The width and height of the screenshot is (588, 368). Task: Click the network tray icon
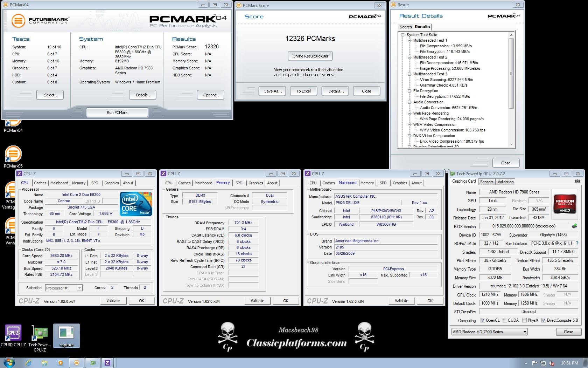pos(543,363)
